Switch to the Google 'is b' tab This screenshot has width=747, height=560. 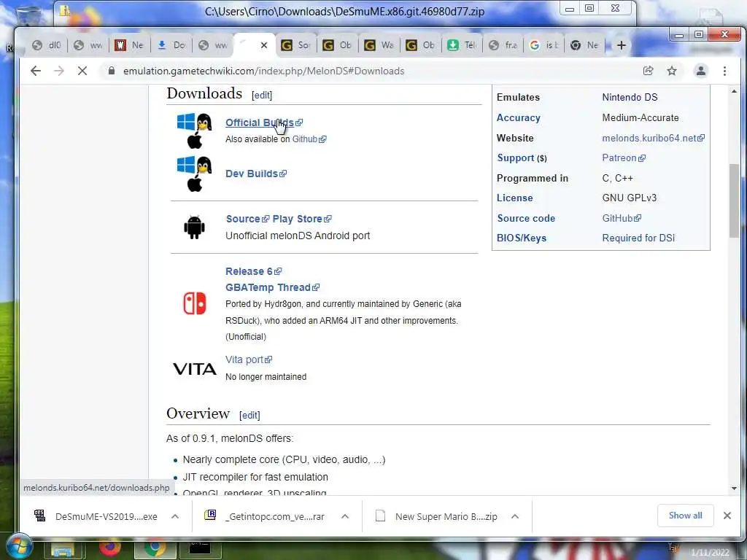click(x=544, y=45)
